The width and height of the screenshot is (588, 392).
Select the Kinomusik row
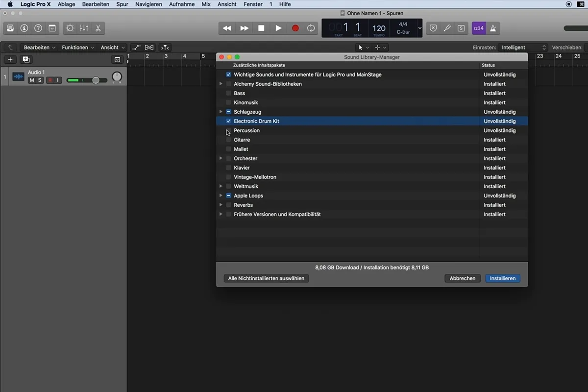pyautogui.click(x=372, y=102)
